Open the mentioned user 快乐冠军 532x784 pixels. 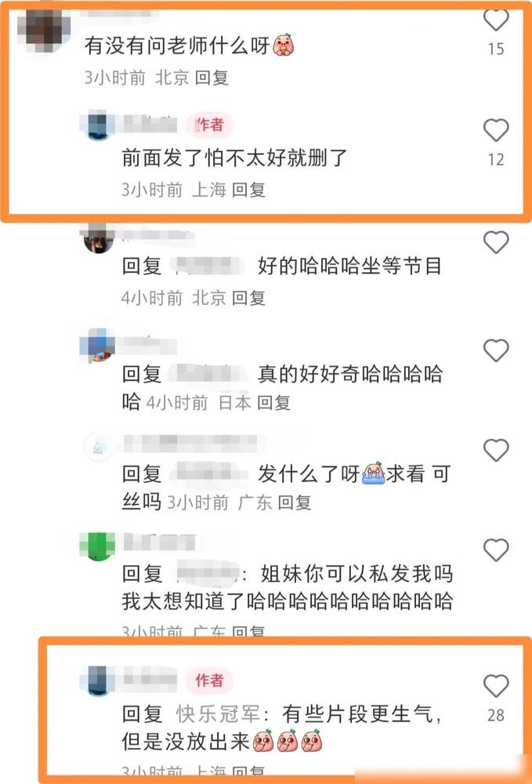coord(218,714)
